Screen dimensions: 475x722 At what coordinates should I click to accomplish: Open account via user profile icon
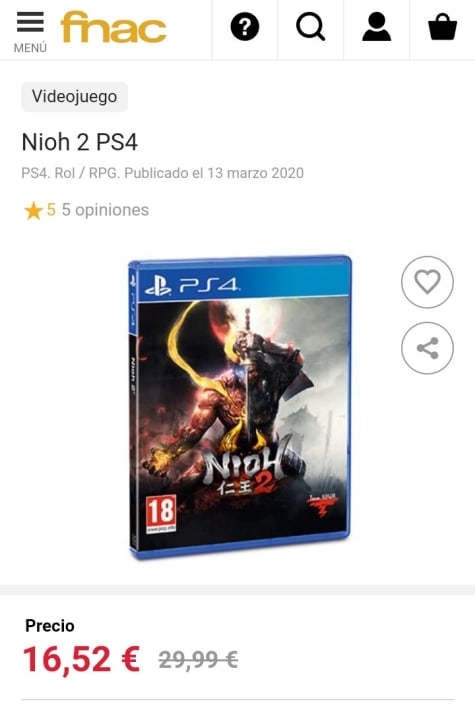pyautogui.click(x=377, y=27)
